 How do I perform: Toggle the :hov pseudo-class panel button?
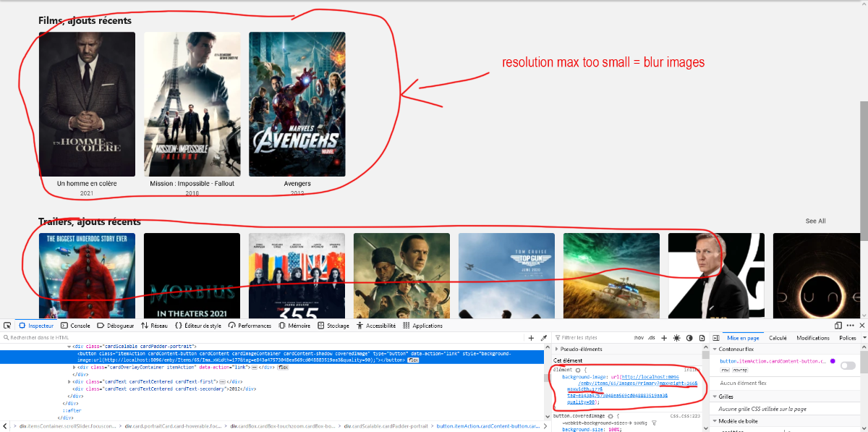[x=639, y=338]
